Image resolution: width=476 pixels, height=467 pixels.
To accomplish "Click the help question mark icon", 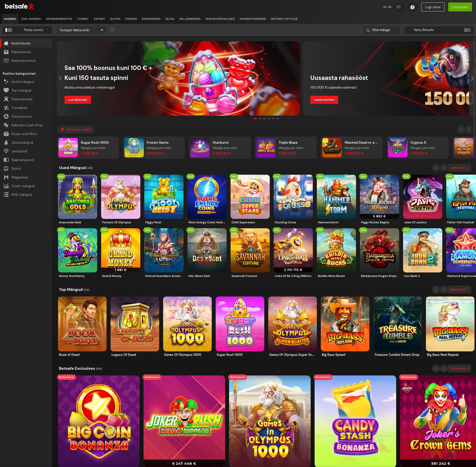I will [412, 7].
